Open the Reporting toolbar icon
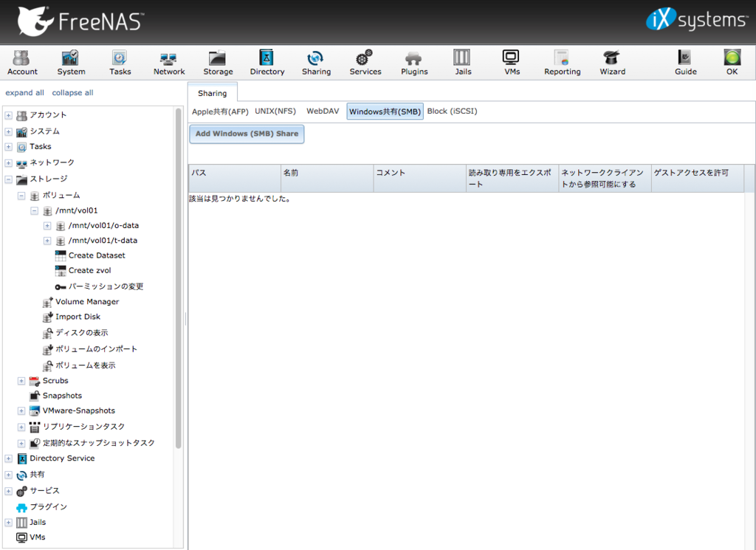The image size is (756, 550). 562,63
